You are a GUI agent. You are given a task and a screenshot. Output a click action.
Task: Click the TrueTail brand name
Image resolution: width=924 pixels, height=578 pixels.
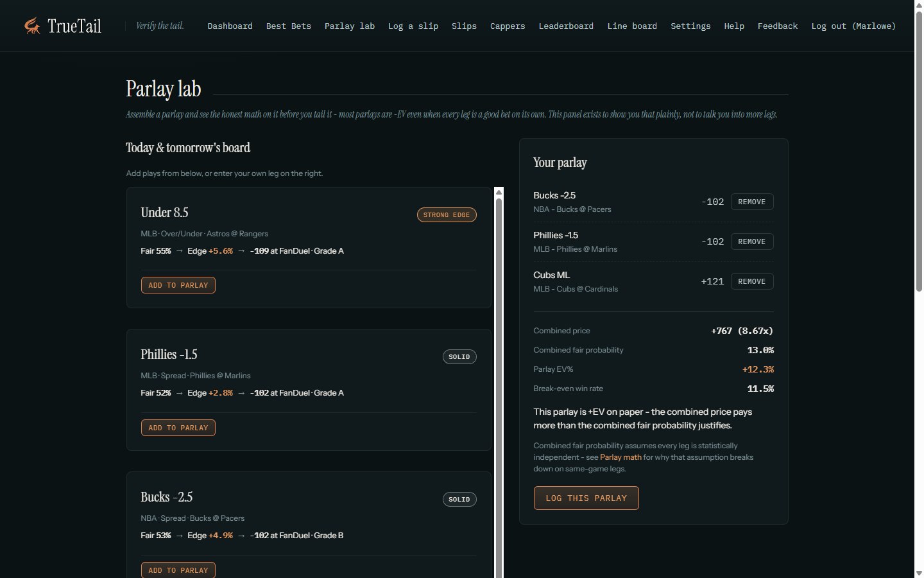pos(74,26)
